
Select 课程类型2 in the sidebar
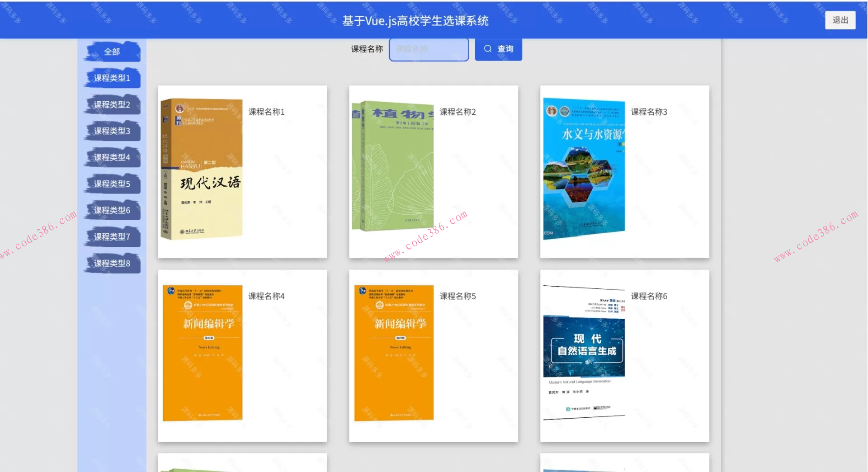(112, 105)
